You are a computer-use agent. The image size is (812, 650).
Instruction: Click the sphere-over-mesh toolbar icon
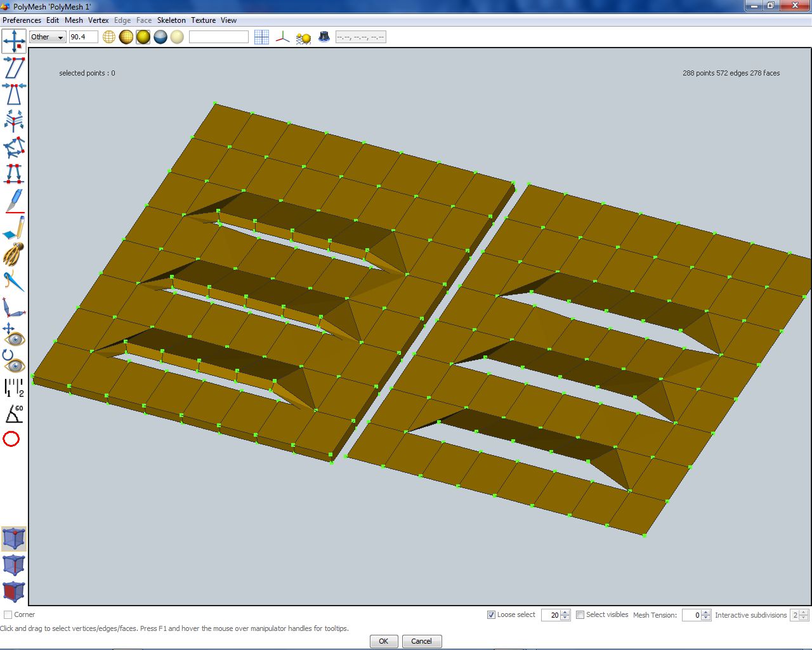[x=303, y=37]
